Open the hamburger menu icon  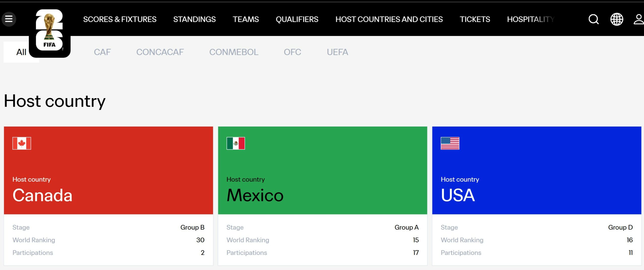[x=9, y=19]
